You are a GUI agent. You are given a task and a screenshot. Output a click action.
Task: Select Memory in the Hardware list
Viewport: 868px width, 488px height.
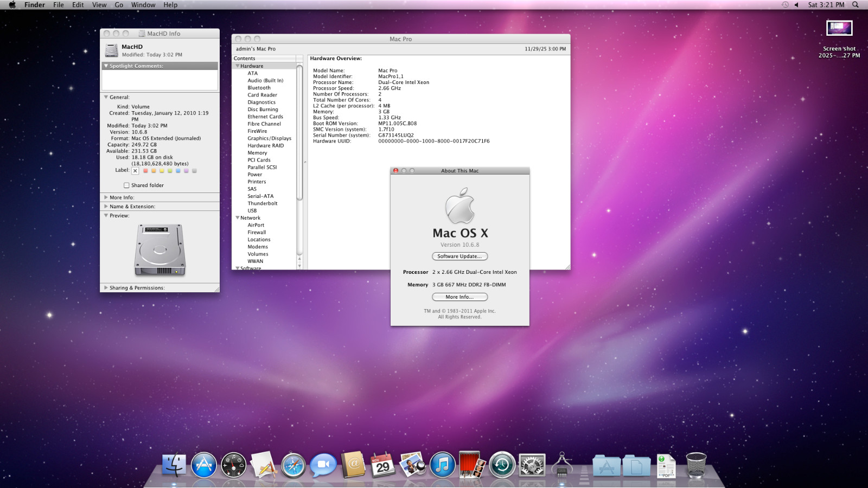257,153
